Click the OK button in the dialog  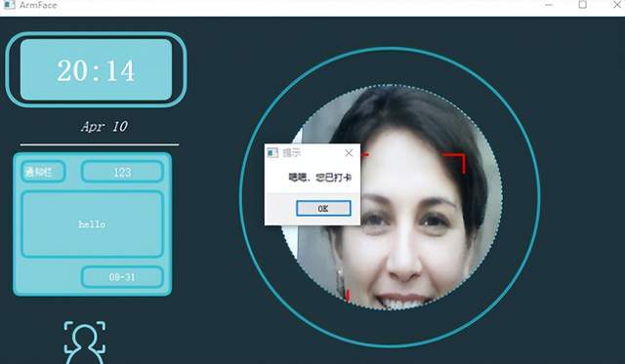pos(323,208)
